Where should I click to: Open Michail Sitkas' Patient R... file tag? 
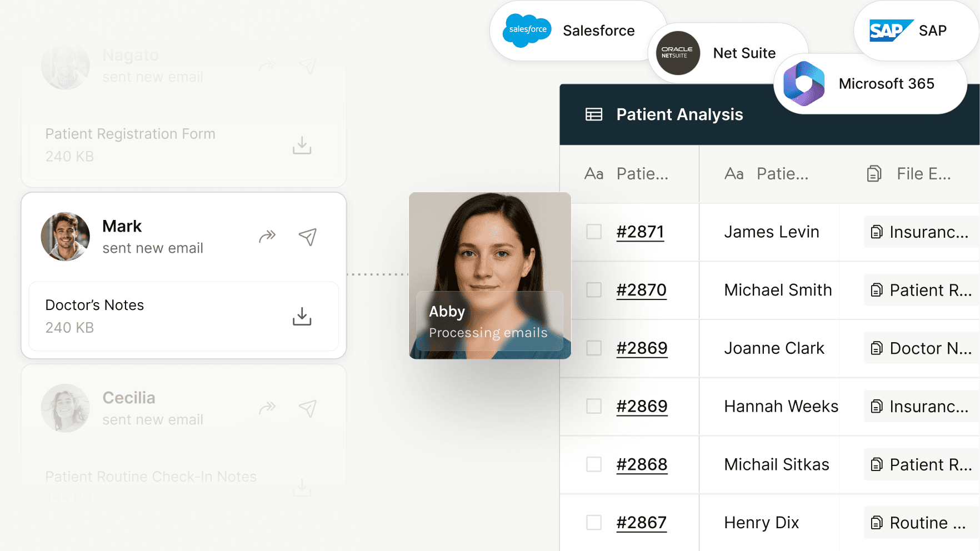921,464
